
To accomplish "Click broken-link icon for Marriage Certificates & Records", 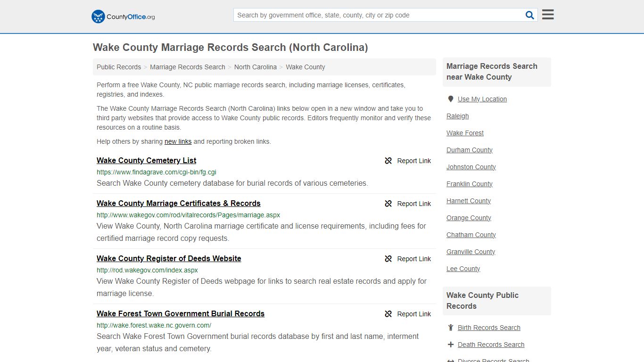I will pos(388,204).
